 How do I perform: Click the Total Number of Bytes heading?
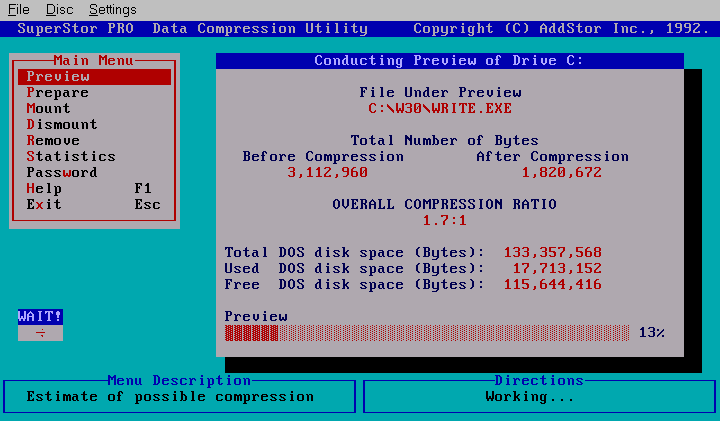coord(444,140)
